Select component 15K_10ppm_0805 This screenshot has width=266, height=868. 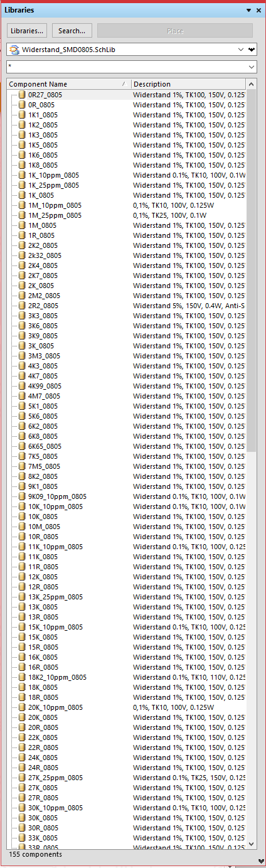coord(55,627)
